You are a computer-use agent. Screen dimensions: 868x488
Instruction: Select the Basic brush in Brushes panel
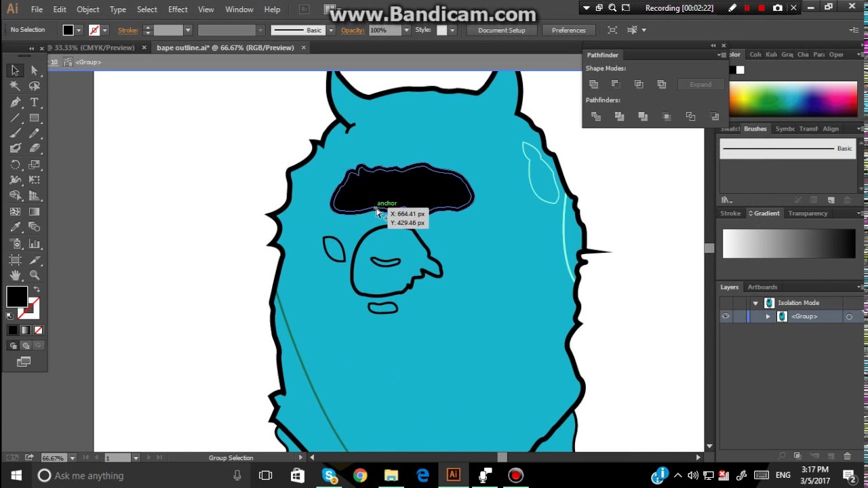(788, 148)
